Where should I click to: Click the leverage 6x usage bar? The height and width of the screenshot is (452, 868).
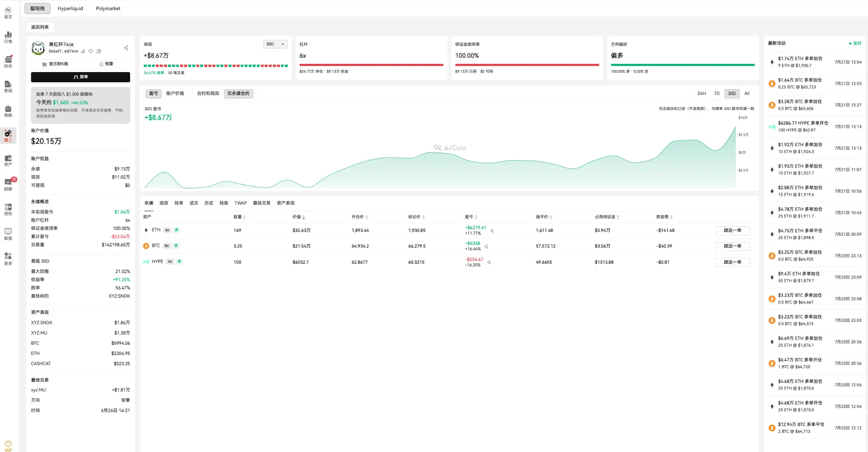371,65
